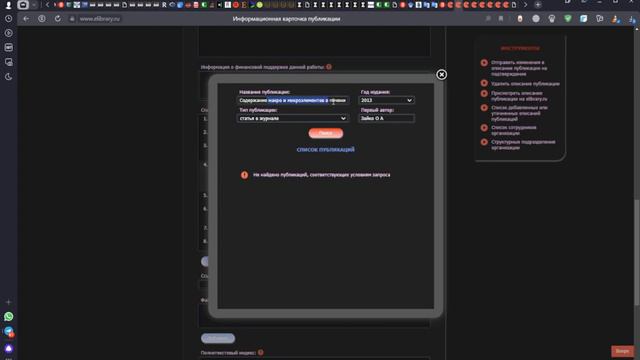Image resolution: width=640 pixels, height=360 pixels.
Task: Click the warning icon beside not-found message
Action: pyautogui.click(x=244, y=175)
